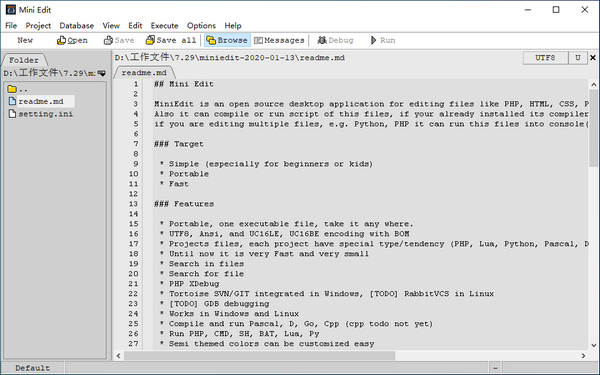This screenshot has width=600, height=375.
Task: Open the Database menu
Action: [77, 26]
